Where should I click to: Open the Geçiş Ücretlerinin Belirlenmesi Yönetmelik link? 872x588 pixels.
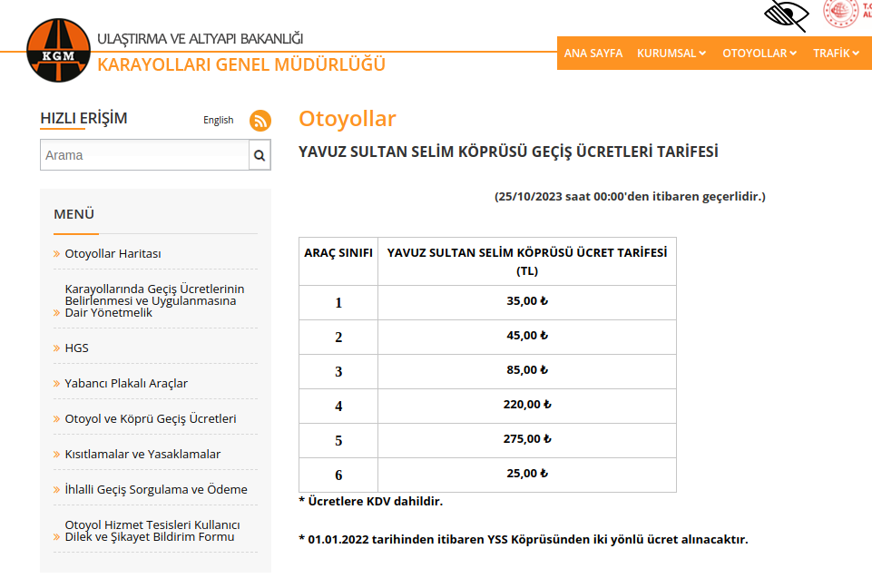[x=154, y=300]
